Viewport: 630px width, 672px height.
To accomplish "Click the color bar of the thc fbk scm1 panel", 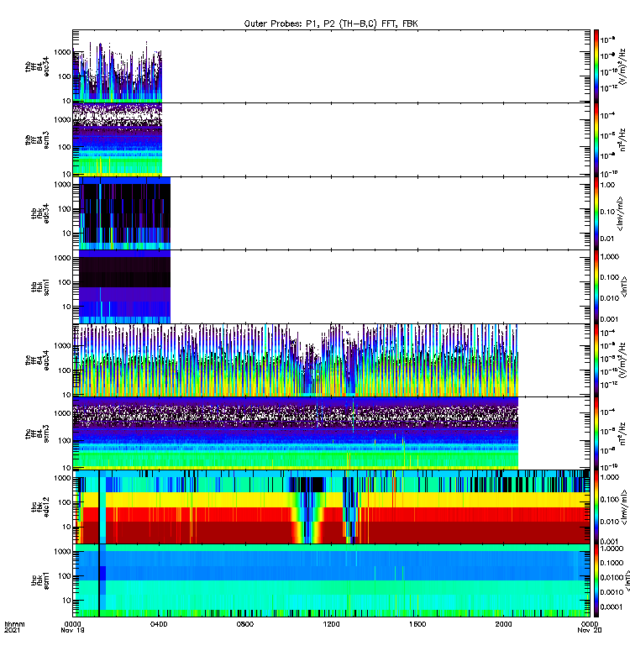I will (x=596, y=580).
